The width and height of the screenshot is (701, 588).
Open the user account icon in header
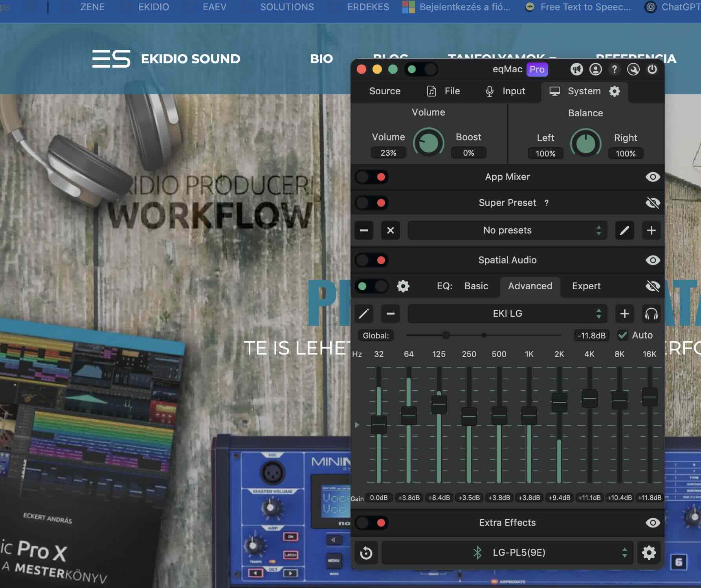click(x=596, y=69)
